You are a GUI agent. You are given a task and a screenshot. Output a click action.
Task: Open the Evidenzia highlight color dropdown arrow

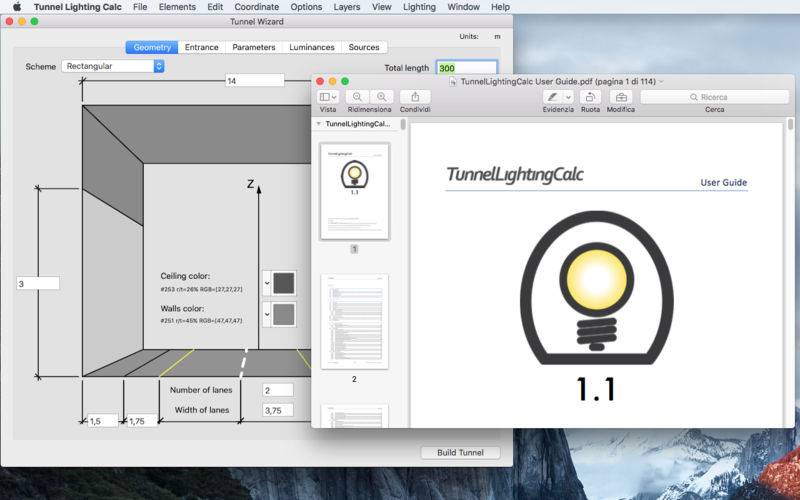click(x=568, y=96)
